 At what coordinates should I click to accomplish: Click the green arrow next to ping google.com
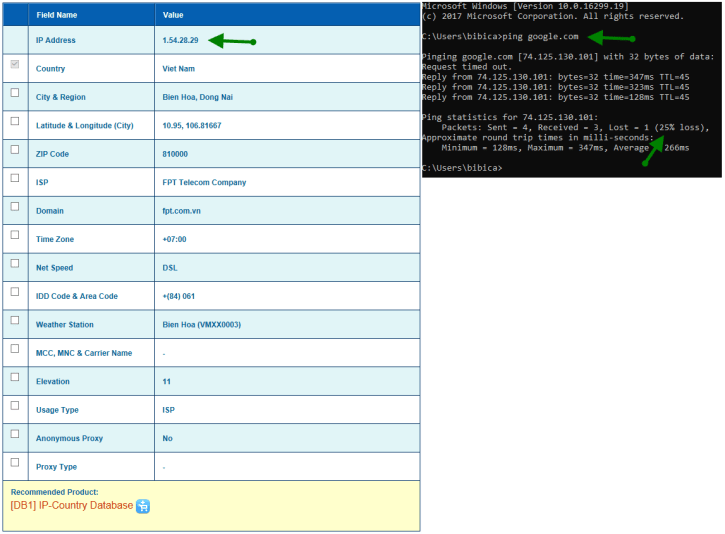(609, 37)
